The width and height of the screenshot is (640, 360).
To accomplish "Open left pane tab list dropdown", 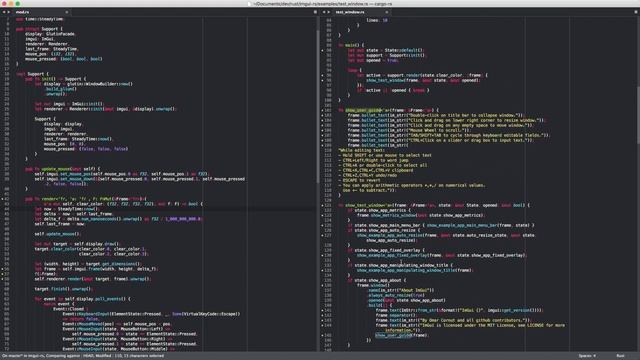I will click(315, 12).
